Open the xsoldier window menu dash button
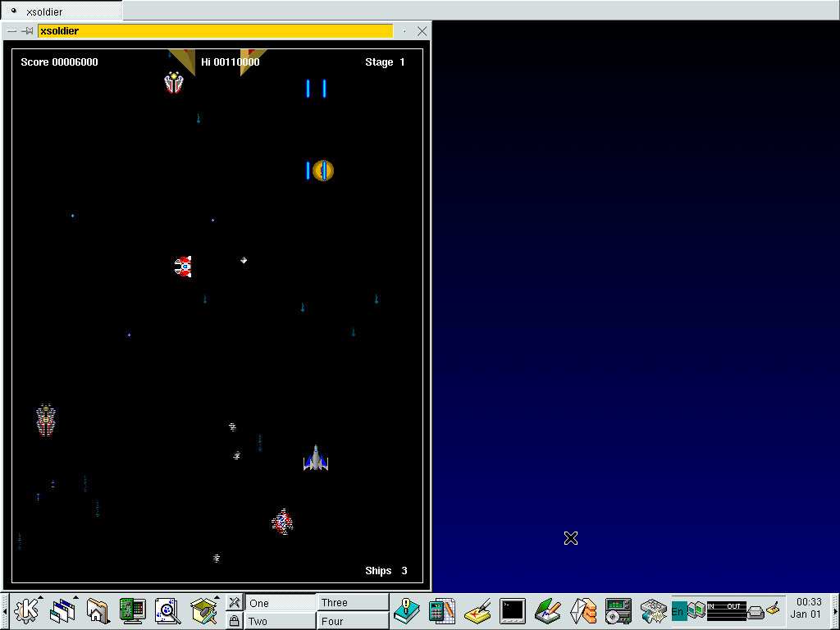This screenshot has height=630, width=840. click(11, 31)
